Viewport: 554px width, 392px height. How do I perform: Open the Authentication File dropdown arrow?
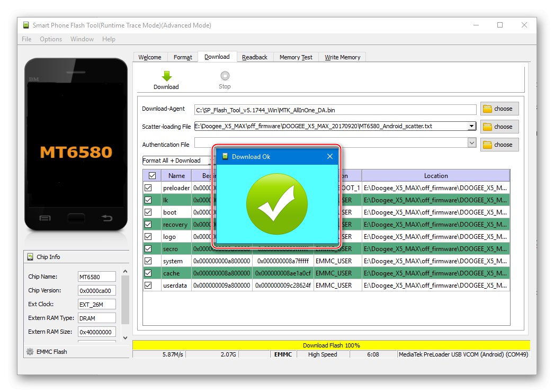click(473, 142)
